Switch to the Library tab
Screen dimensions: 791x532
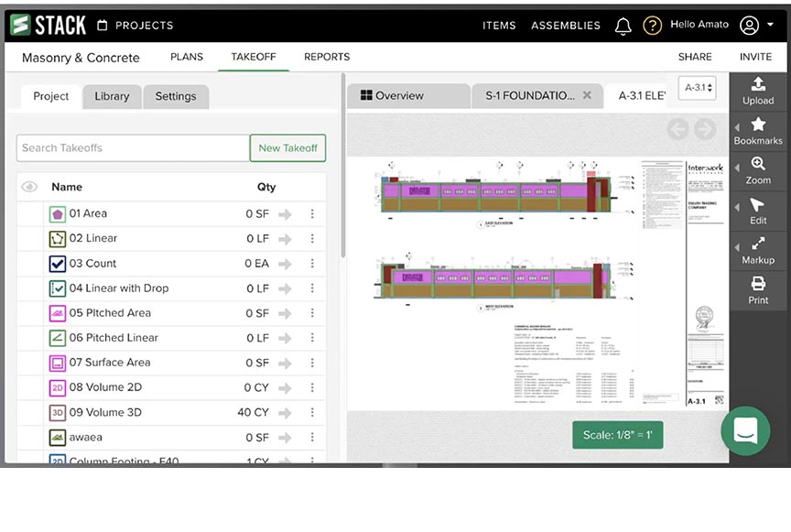coord(112,96)
